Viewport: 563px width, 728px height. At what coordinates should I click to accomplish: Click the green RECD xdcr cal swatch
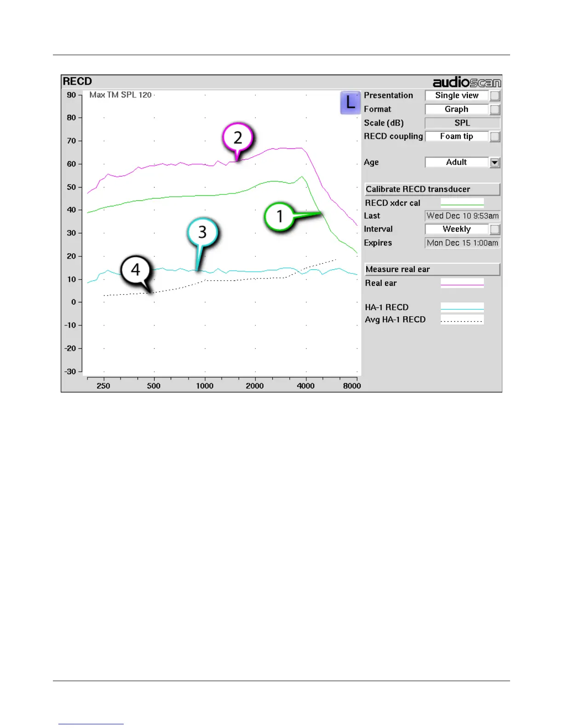point(462,203)
